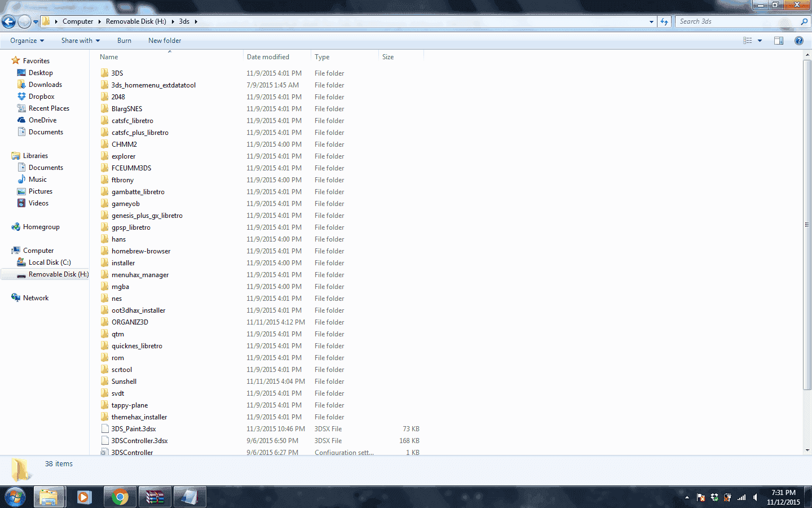Screen dimensions: 812x508
Task: Open the Organize menu
Action: point(27,41)
